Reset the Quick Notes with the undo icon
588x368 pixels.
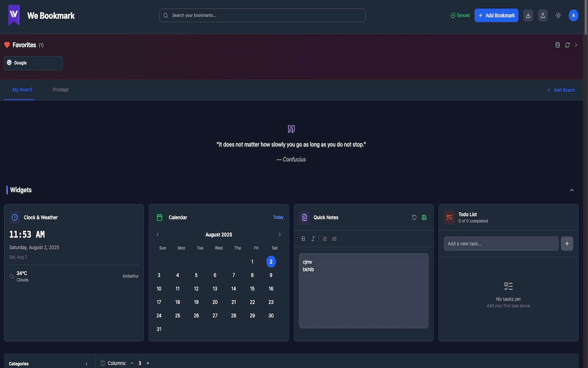coord(414,218)
